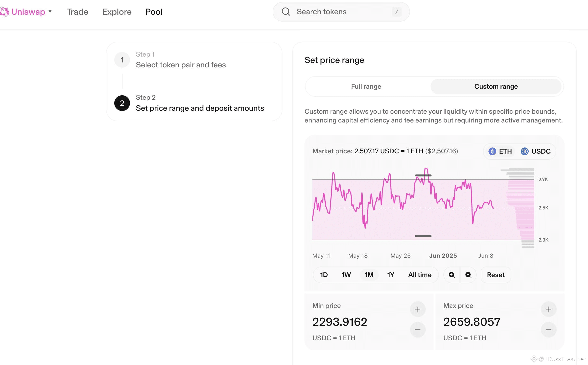588x365 pixels.
Task: Open the Explore menu
Action: coord(117,12)
